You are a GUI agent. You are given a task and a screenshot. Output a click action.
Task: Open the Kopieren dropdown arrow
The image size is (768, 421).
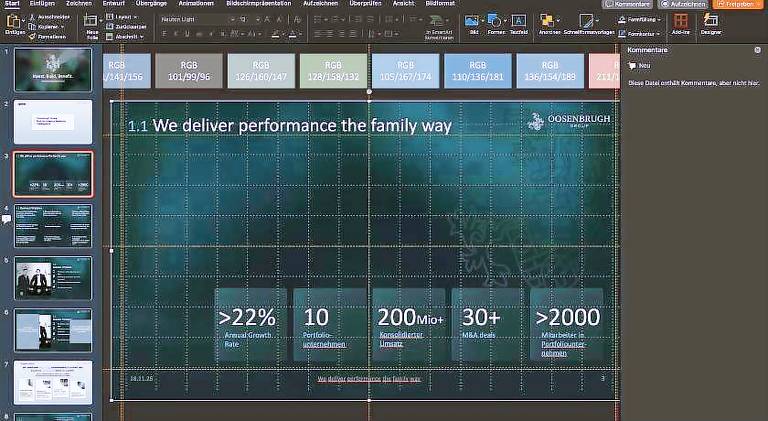62,27
